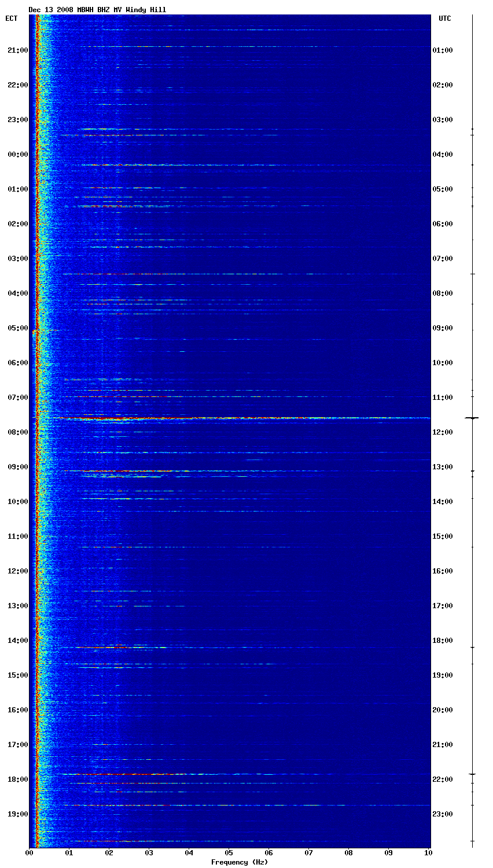Select the 10:00 label on ECT axis

pos(17,502)
